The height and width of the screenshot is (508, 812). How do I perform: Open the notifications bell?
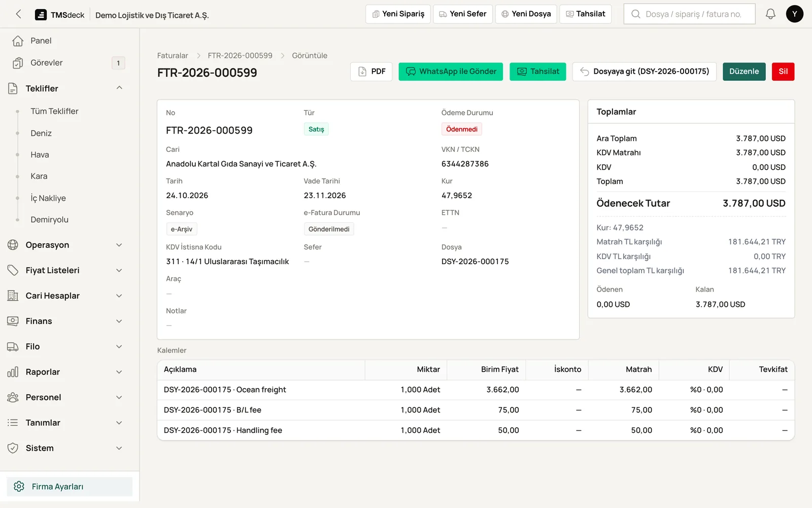[x=770, y=14]
